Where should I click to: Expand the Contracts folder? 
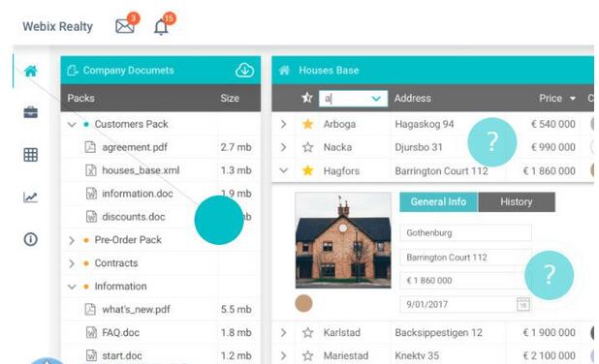(72, 263)
